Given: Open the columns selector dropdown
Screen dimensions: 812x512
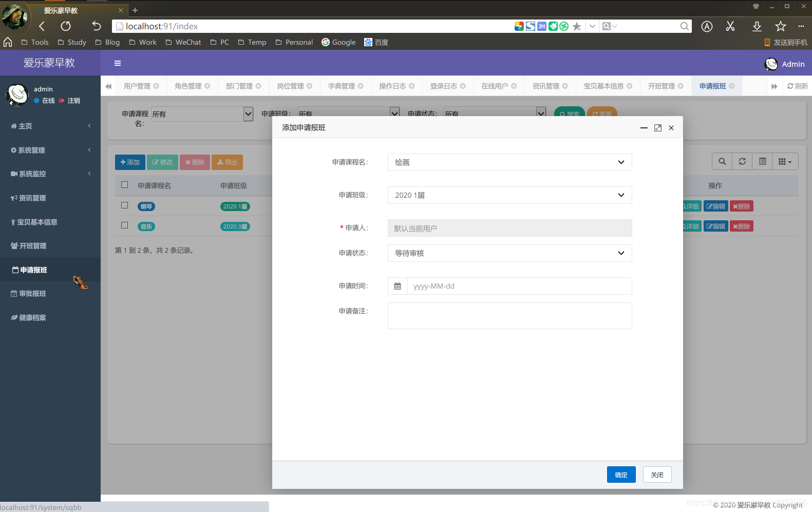Looking at the screenshot, I should (785, 162).
